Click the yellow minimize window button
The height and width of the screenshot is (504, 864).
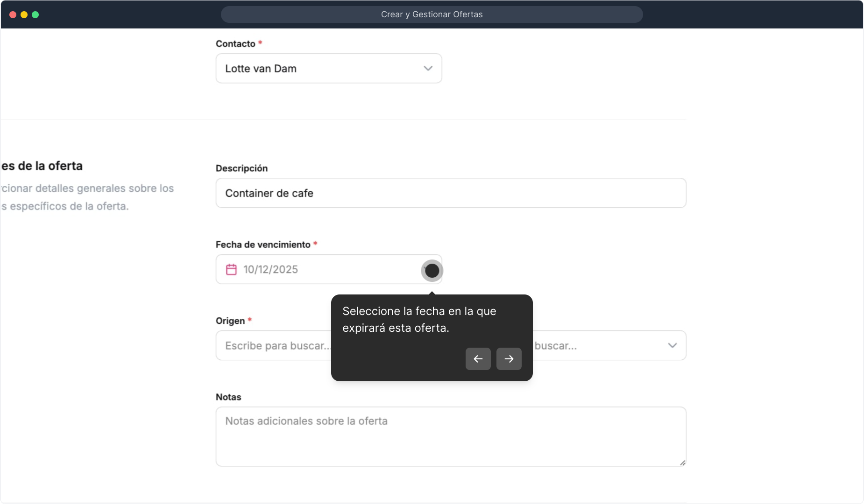(x=24, y=14)
